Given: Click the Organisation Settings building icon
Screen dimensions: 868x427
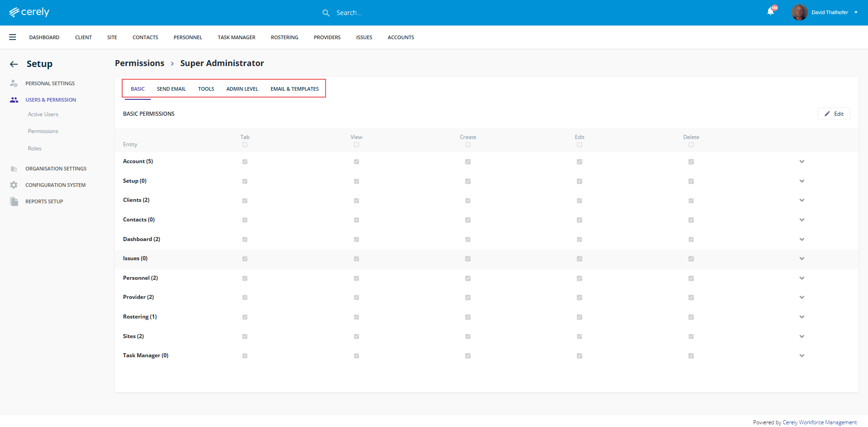Looking at the screenshot, I should [x=14, y=169].
